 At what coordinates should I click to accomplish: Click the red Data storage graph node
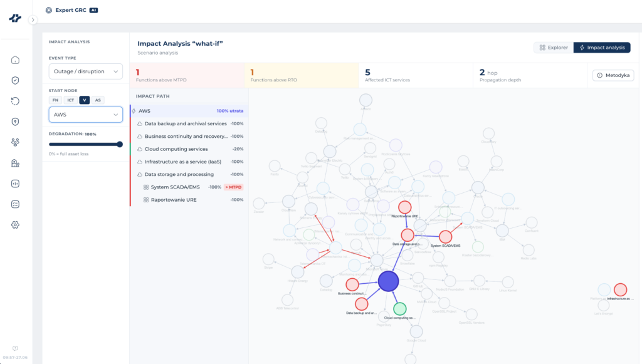(x=408, y=235)
